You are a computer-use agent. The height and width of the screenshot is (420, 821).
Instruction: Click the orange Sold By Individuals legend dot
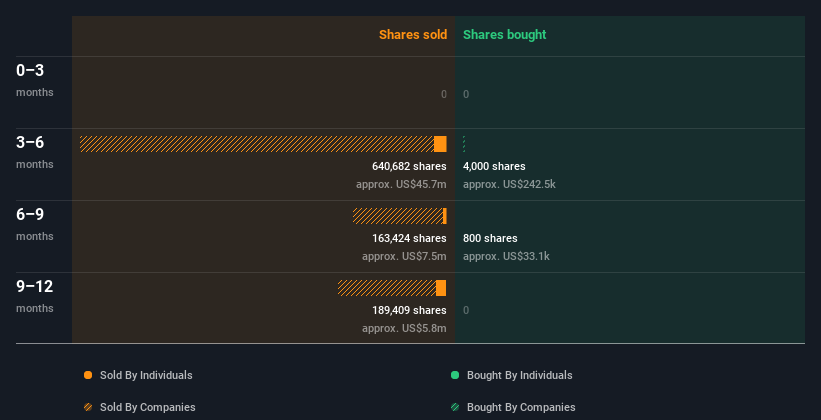click(x=88, y=375)
